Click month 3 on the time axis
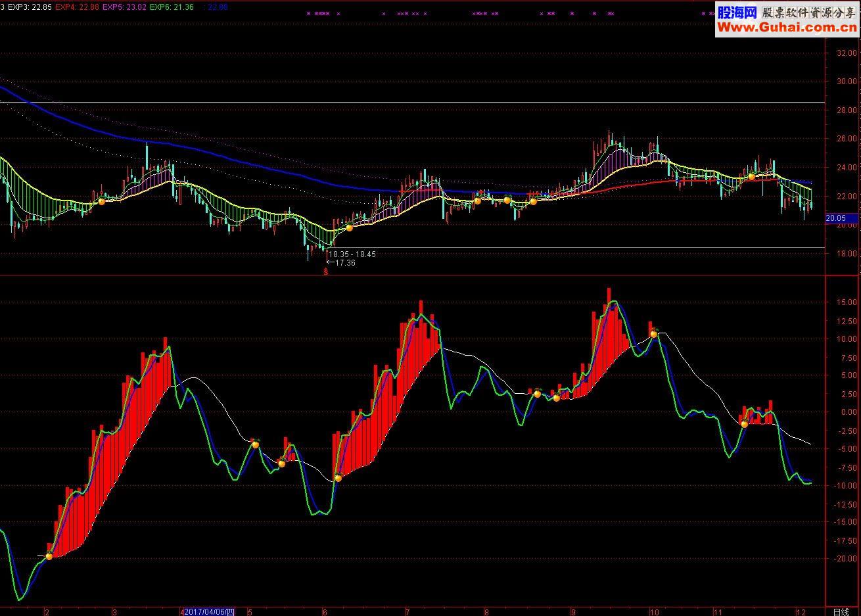 point(114,611)
